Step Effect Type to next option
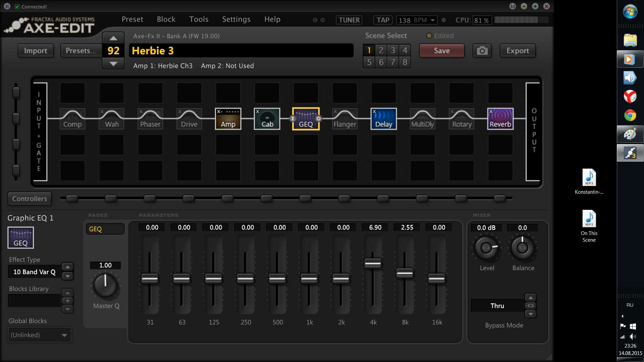The height and width of the screenshot is (362, 644). point(68,276)
